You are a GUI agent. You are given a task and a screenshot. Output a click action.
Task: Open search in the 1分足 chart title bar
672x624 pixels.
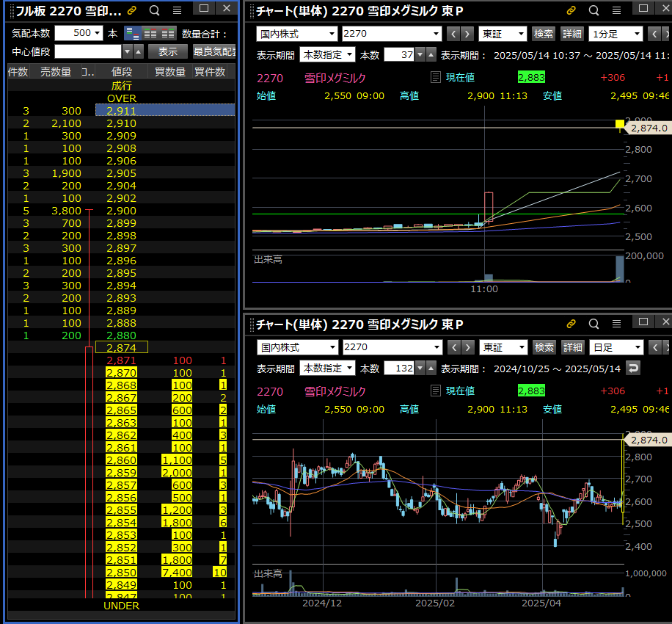pyautogui.click(x=594, y=10)
